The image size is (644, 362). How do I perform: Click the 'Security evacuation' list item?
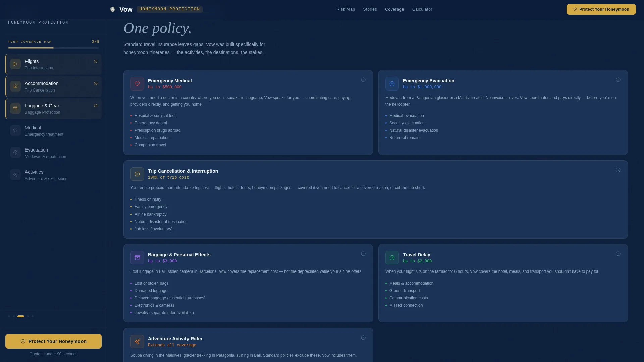tap(407, 123)
